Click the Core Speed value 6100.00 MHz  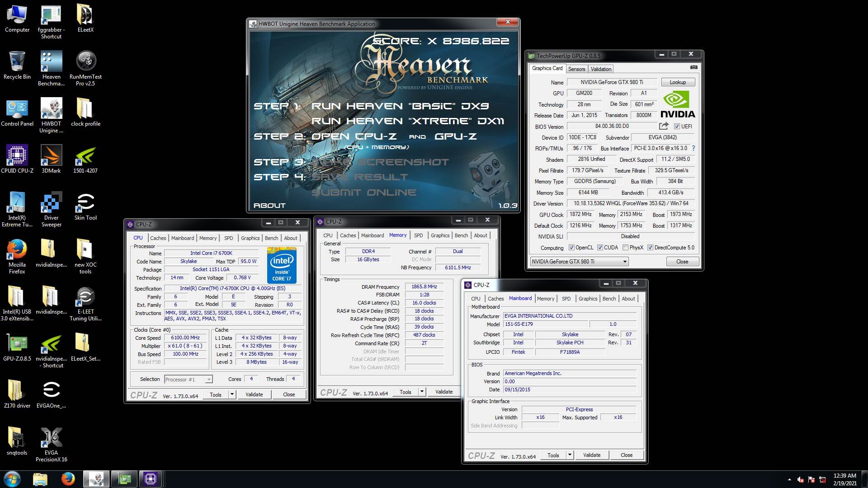pyautogui.click(x=185, y=338)
